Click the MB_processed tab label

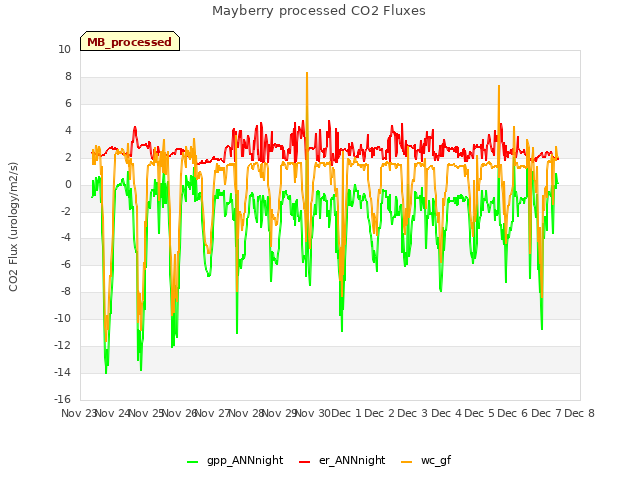click(129, 42)
